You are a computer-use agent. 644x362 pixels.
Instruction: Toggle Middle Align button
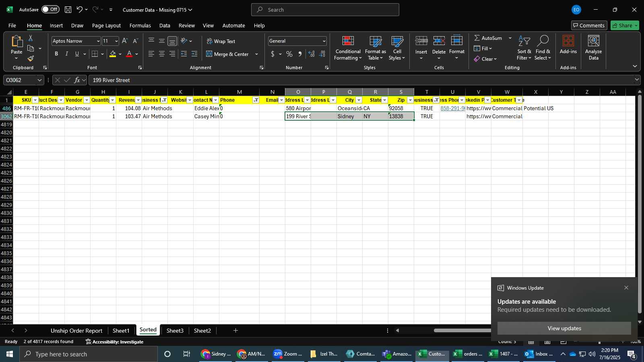[x=162, y=41]
